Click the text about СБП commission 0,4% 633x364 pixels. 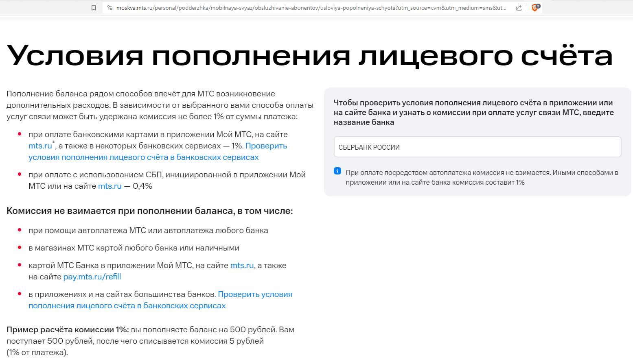(x=167, y=180)
